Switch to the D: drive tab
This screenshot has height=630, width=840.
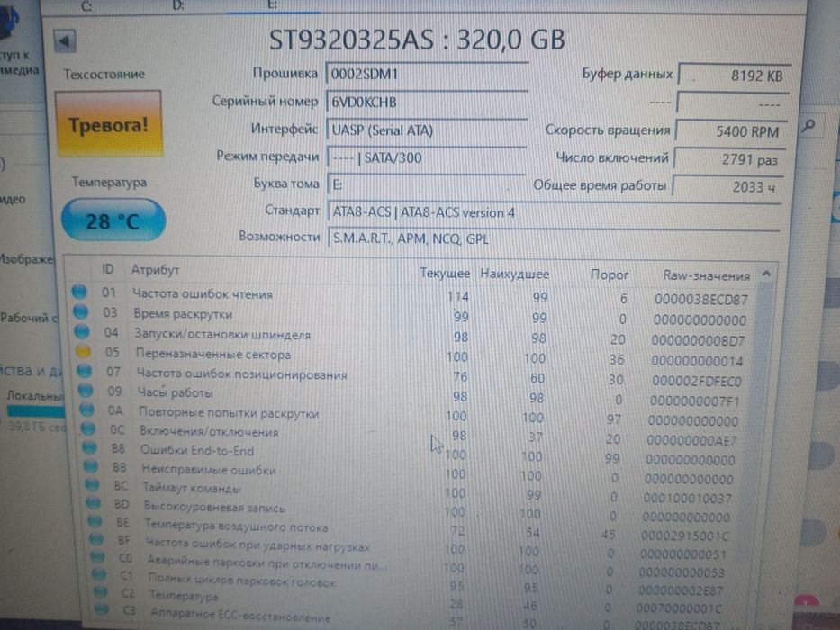(x=178, y=5)
